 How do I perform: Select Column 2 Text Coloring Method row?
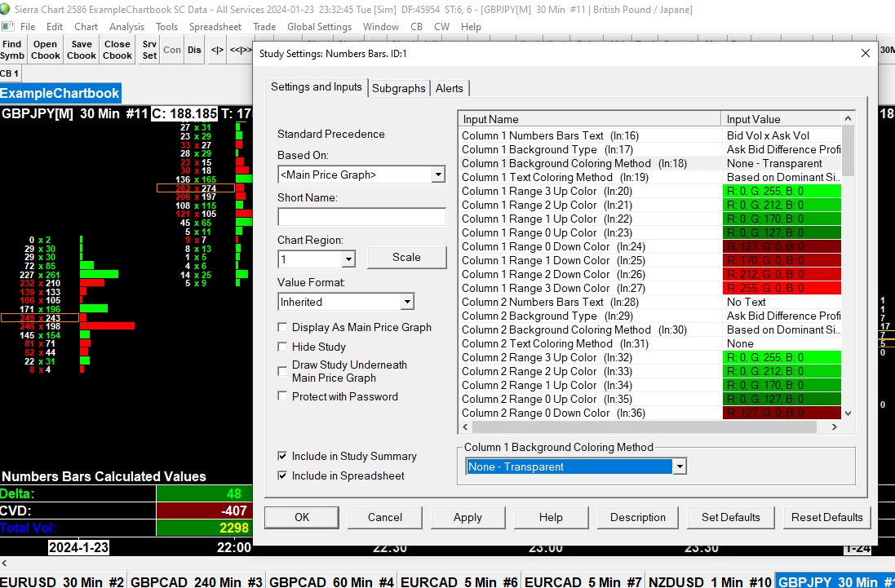click(x=650, y=344)
